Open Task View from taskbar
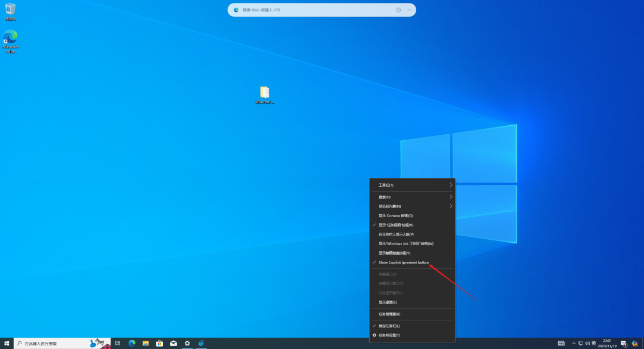This screenshot has width=644, height=349. pos(117,343)
